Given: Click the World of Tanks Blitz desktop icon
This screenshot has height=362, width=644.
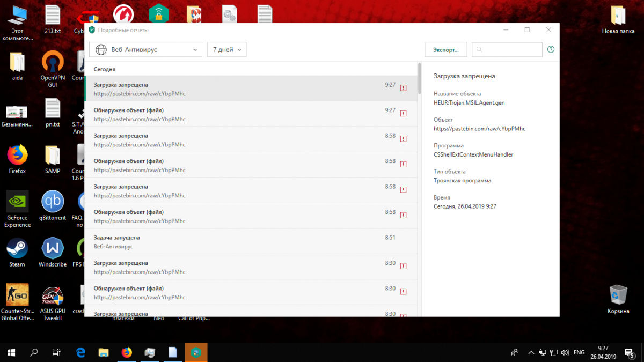Looking at the screenshot, I should click(x=123, y=13).
